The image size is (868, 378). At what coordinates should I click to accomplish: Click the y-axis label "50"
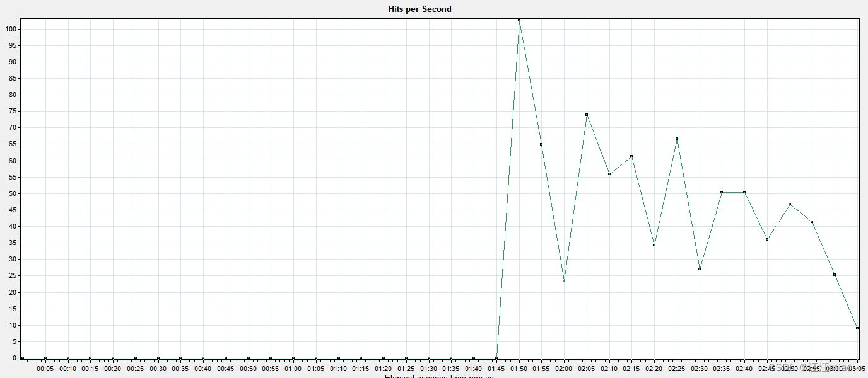[13, 193]
